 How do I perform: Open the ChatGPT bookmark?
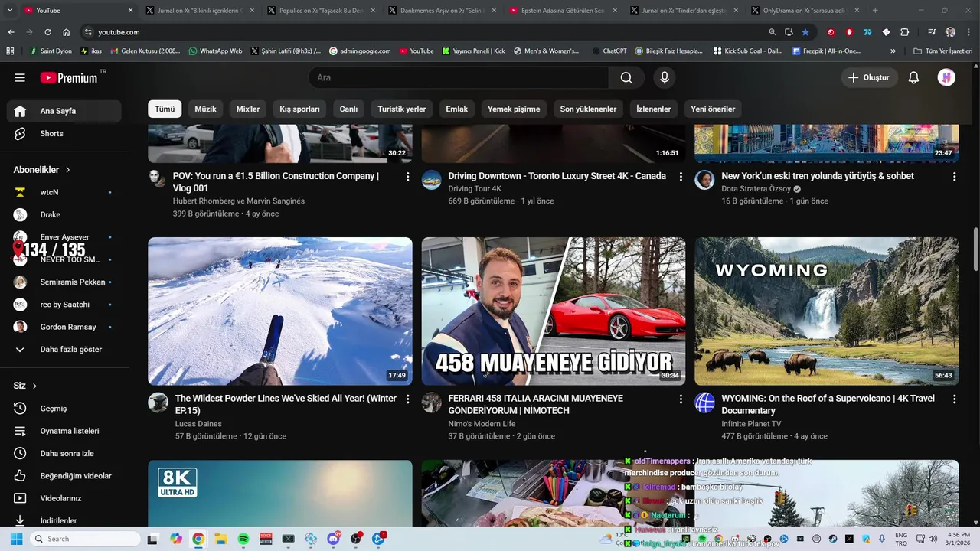[609, 51]
